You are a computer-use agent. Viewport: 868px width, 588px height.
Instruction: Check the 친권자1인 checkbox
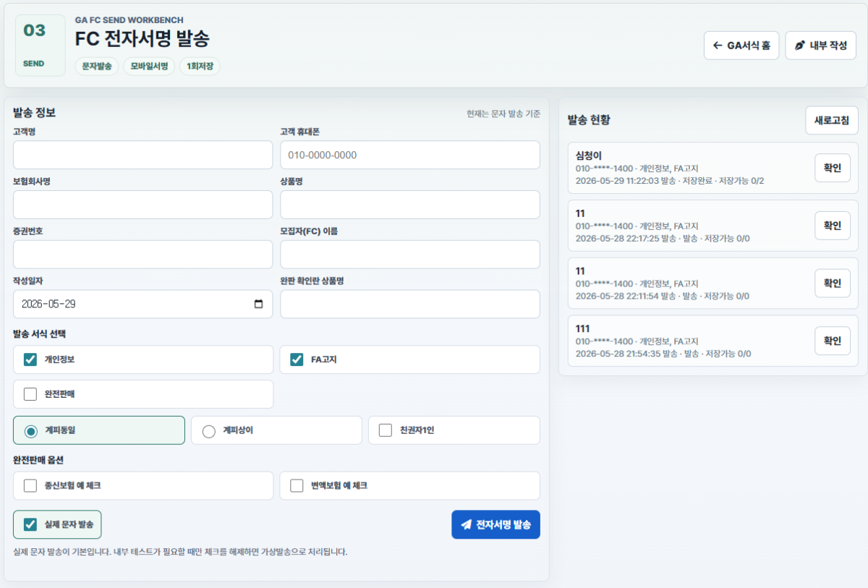coord(386,430)
